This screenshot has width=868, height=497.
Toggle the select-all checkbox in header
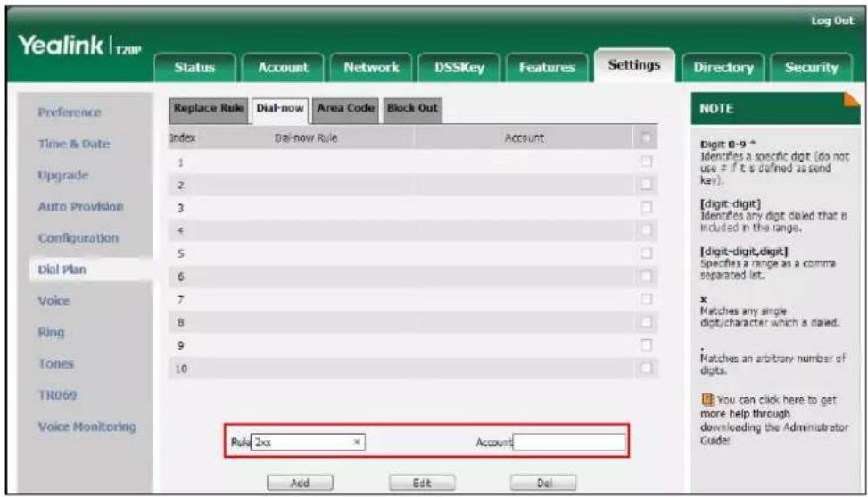click(x=646, y=137)
